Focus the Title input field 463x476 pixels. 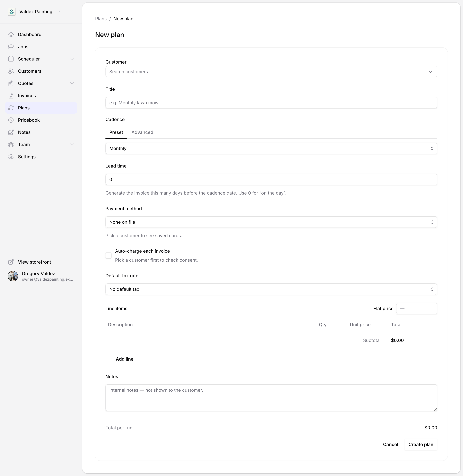pyautogui.click(x=271, y=103)
